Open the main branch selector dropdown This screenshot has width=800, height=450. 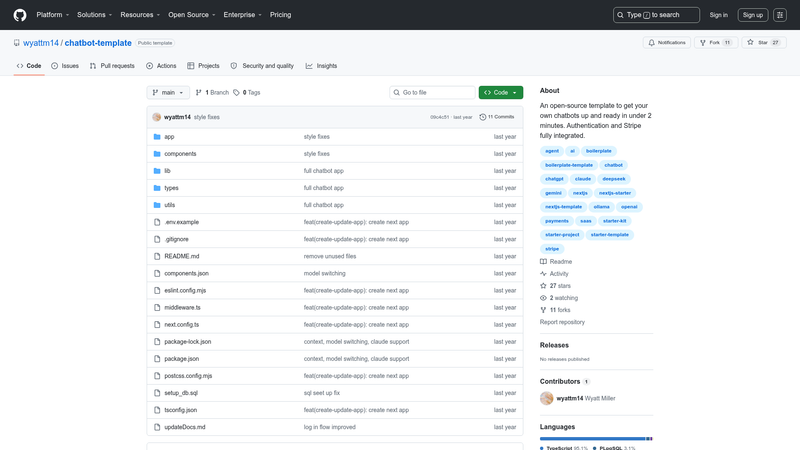click(x=168, y=92)
